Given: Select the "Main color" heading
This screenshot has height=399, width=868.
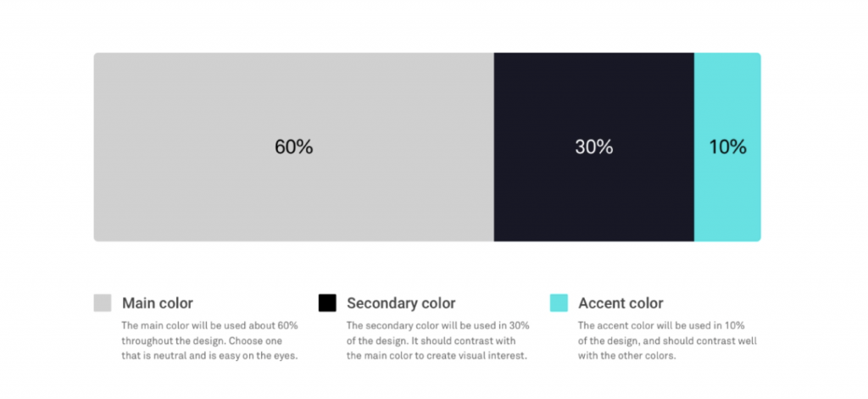Looking at the screenshot, I should coord(158,303).
